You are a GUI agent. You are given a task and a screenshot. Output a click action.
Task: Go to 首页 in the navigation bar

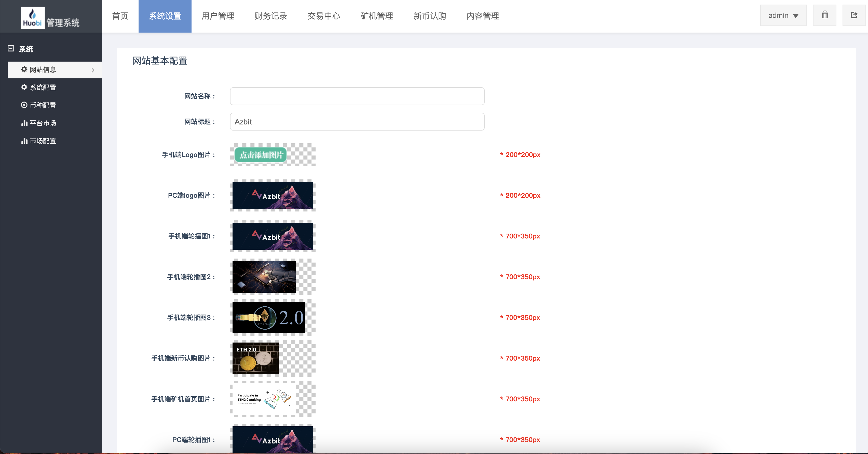pos(120,16)
